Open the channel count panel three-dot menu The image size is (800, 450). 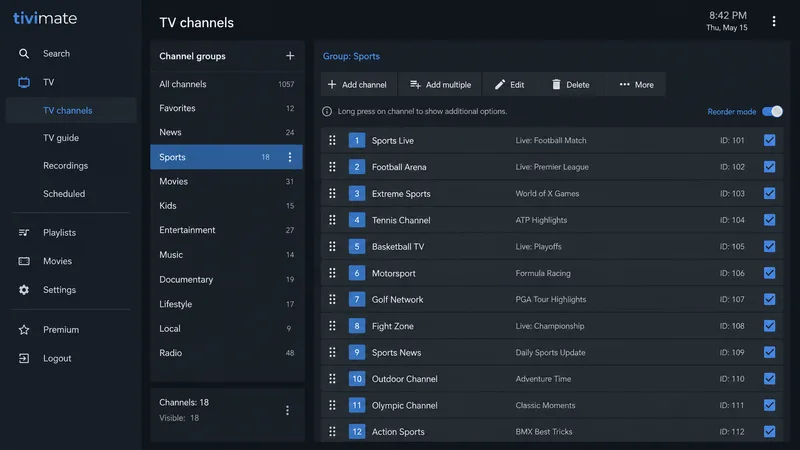pos(287,410)
